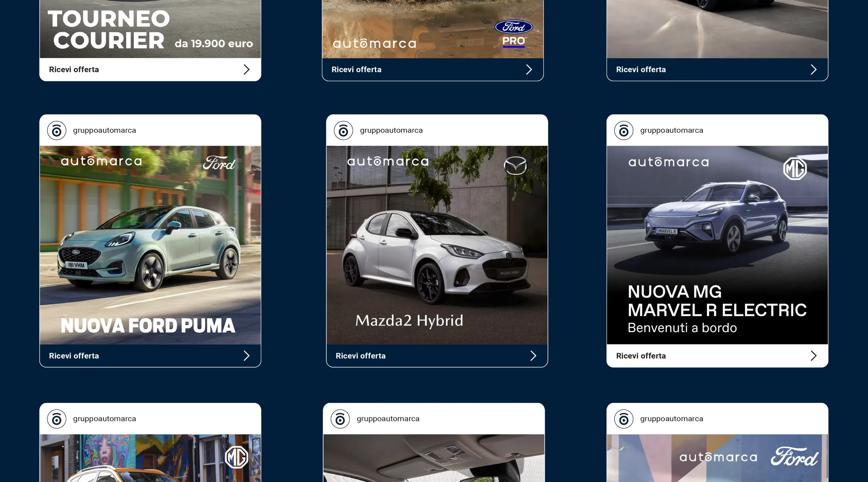Open the Ford Pro automarca post image
This screenshot has width=868, height=482.
tap(433, 29)
